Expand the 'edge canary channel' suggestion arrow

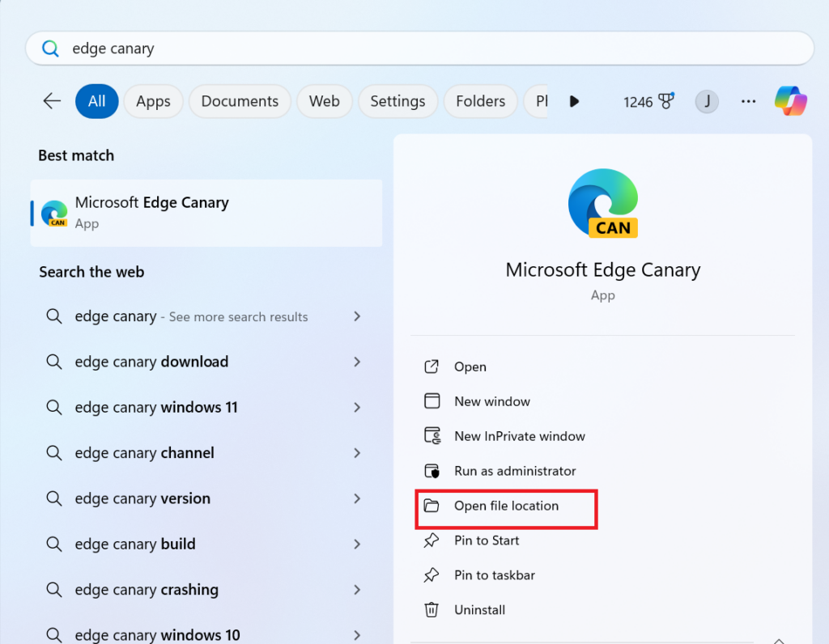click(357, 453)
